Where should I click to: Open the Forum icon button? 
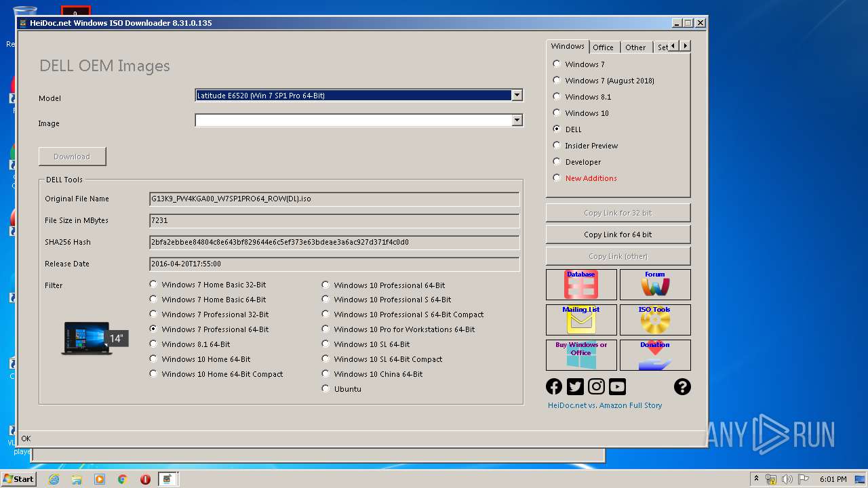coord(655,285)
